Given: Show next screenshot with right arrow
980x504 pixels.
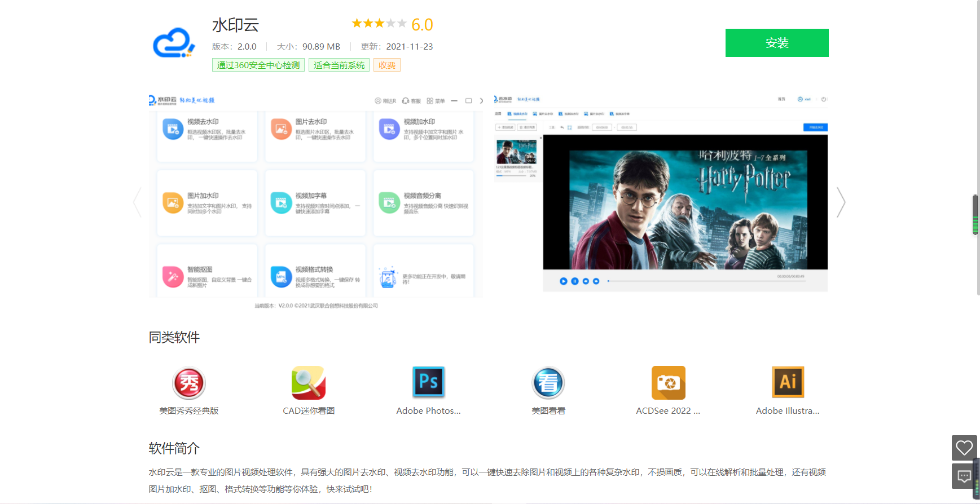Looking at the screenshot, I should tap(841, 202).
